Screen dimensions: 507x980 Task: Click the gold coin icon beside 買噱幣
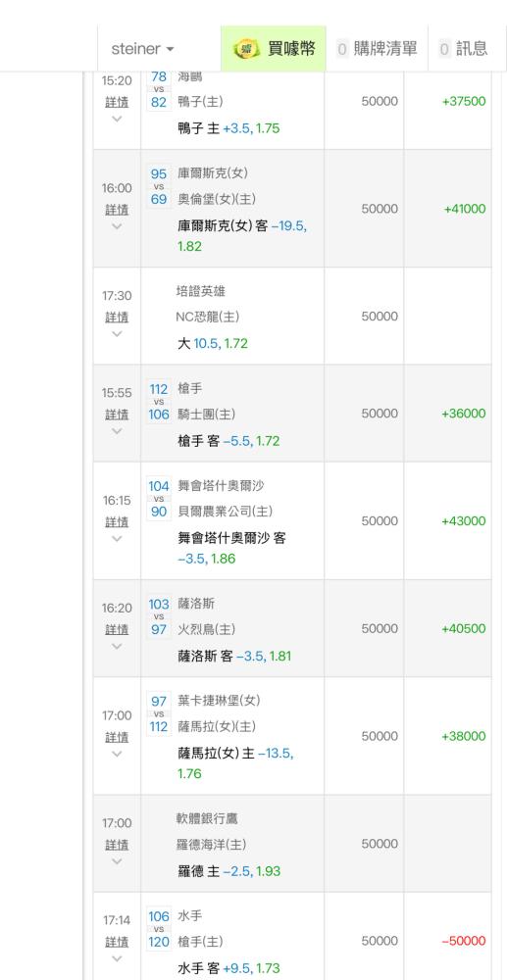pyautogui.click(x=246, y=49)
